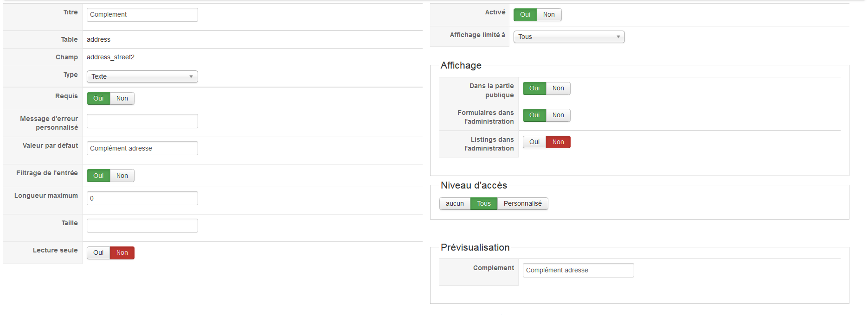Expand the Affichage limité à dropdown
868x315 pixels.
coord(569,37)
